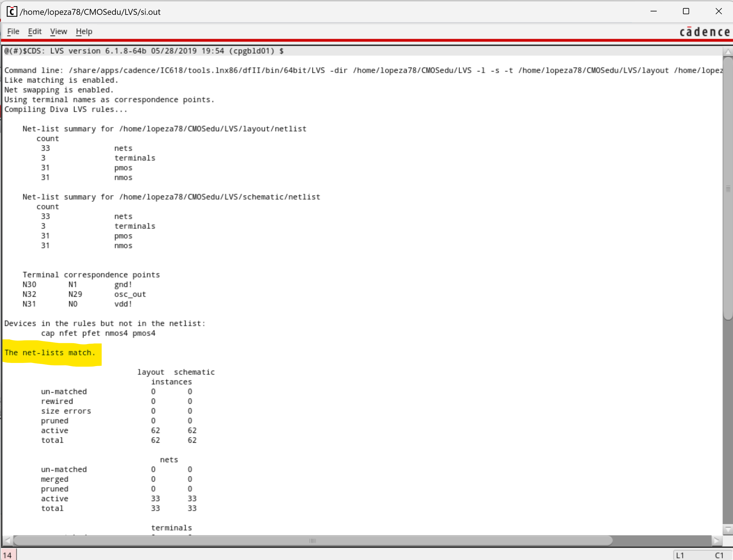
Task: Minimize the si.out window
Action: click(x=653, y=11)
